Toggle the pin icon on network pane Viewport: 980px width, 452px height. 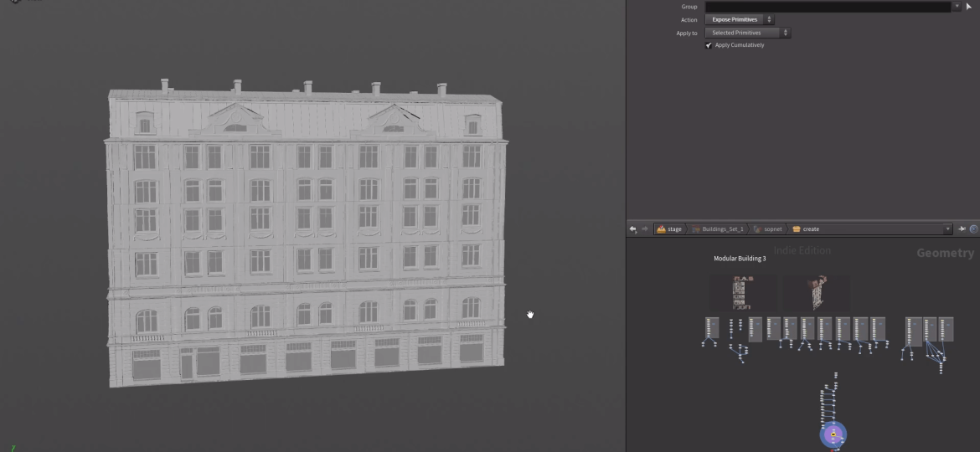pyautogui.click(x=962, y=229)
